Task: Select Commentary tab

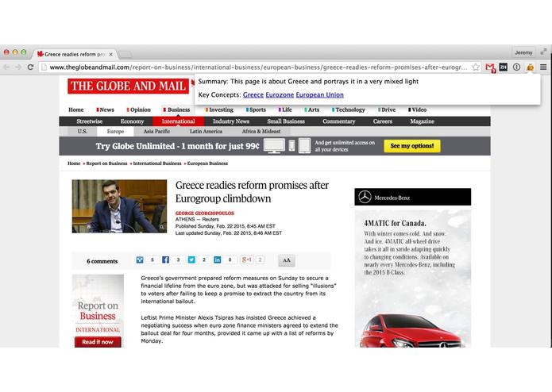Action: [338, 121]
